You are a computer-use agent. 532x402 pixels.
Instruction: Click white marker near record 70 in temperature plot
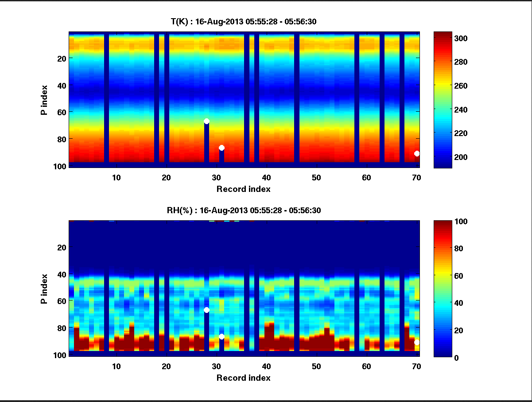click(417, 153)
